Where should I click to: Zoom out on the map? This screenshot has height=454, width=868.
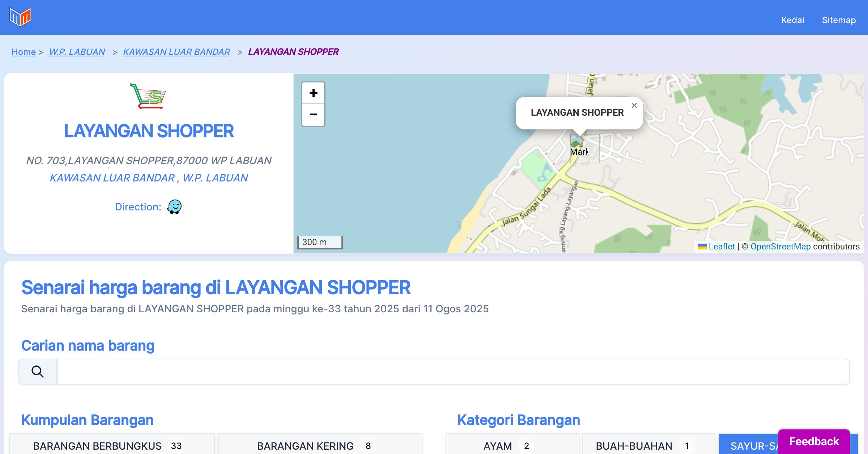[313, 115]
